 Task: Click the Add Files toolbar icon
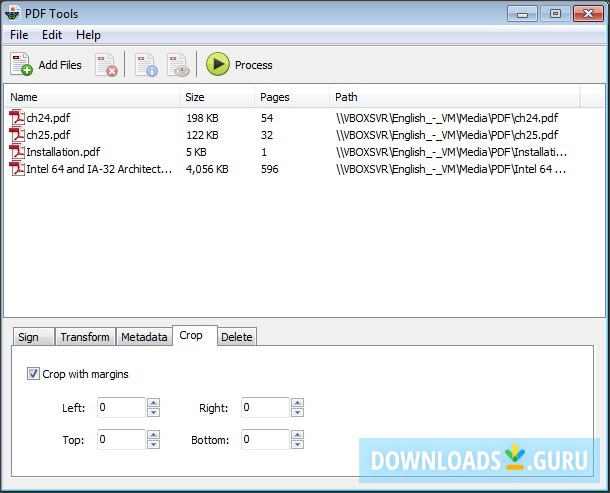coord(21,64)
